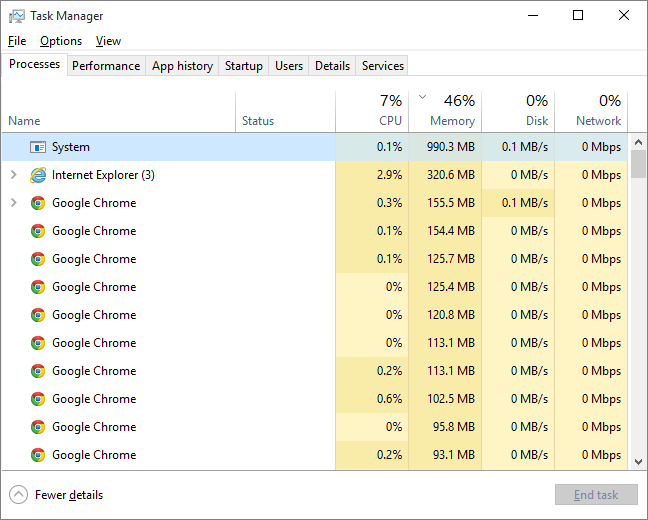Screen dimensions: 648x520
Task: Click the Chrome icon using 155.5 MB
Action: [38, 203]
